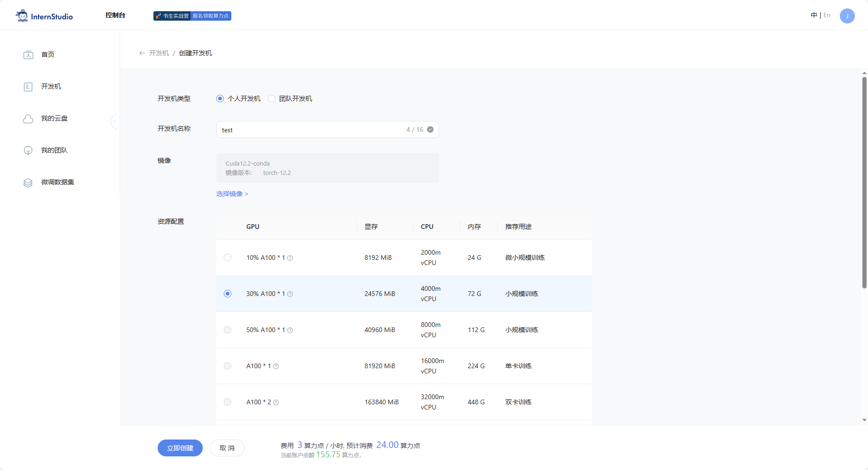Collapse the left sidebar with chevron
868x470 pixels.
[x=114, y=121]
